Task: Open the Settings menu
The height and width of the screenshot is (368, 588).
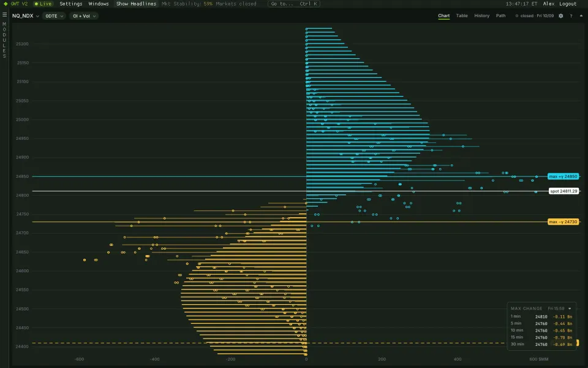Action: tap(71, 4)
